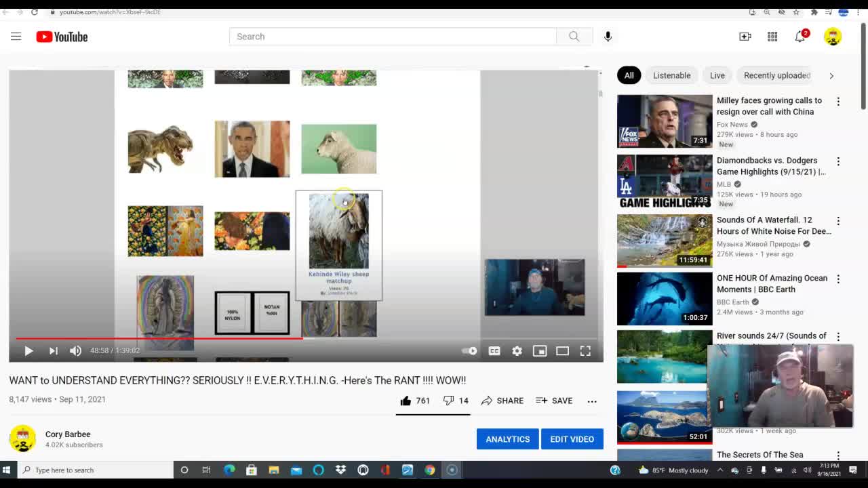The height and width of the screenshot is (488, 868).
Task: Click the Windows taskbar search box
Action: click(96, 470)
